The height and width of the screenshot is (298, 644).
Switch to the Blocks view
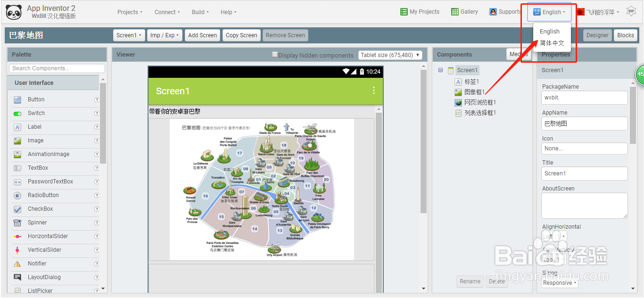coord(626,35)
